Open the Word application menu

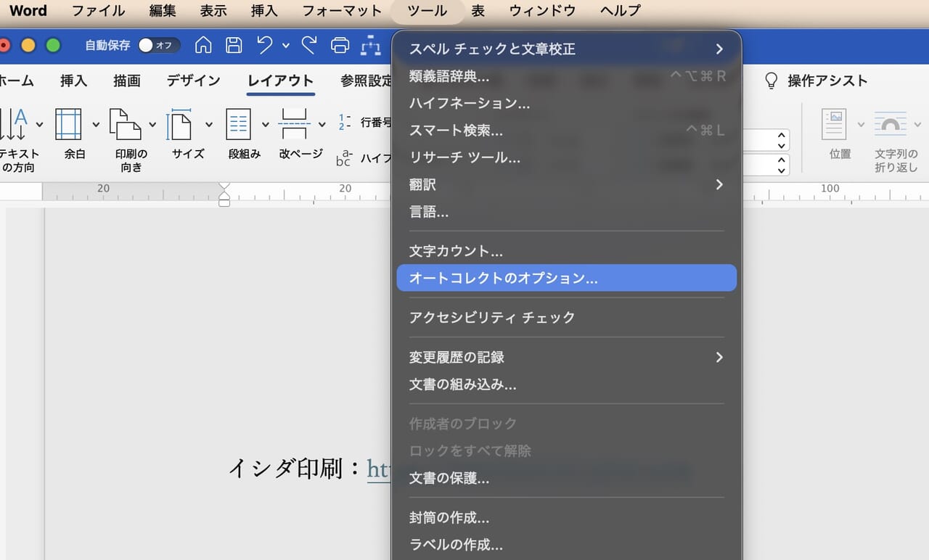coord(28,11)
